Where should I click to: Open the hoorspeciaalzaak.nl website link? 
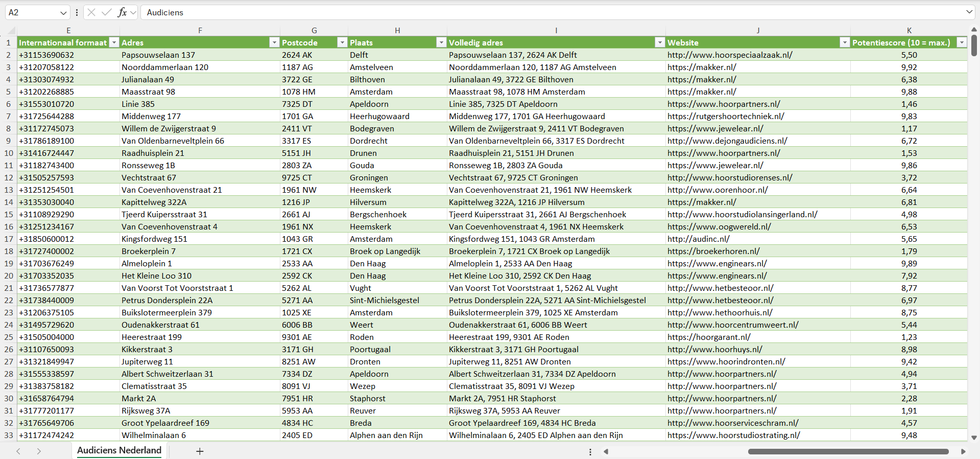729,55
